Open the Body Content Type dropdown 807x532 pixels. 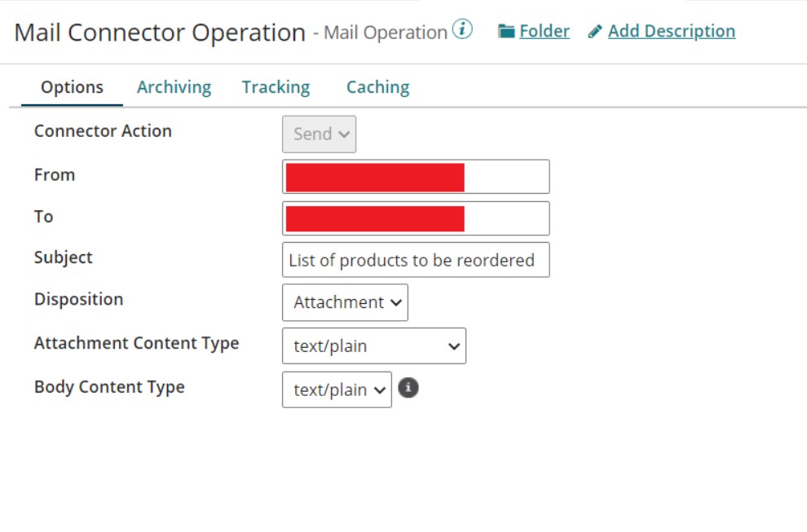pos(337,390)
